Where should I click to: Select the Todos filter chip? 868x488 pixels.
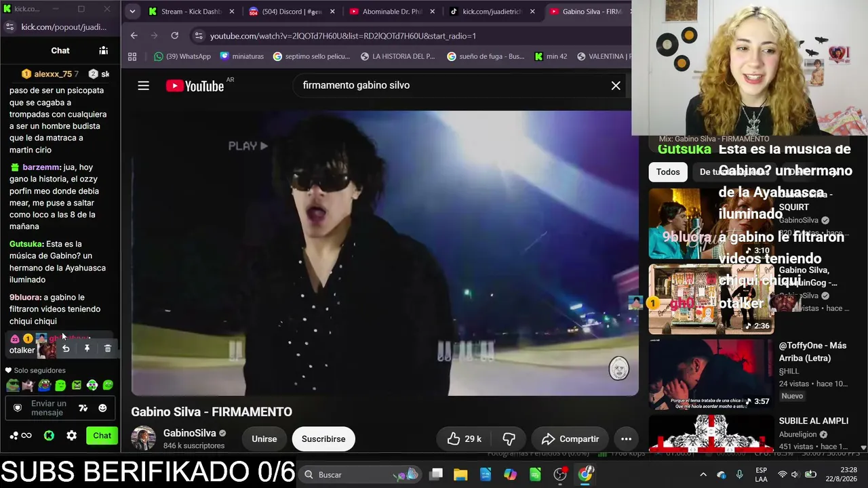[x=668, y=172]
